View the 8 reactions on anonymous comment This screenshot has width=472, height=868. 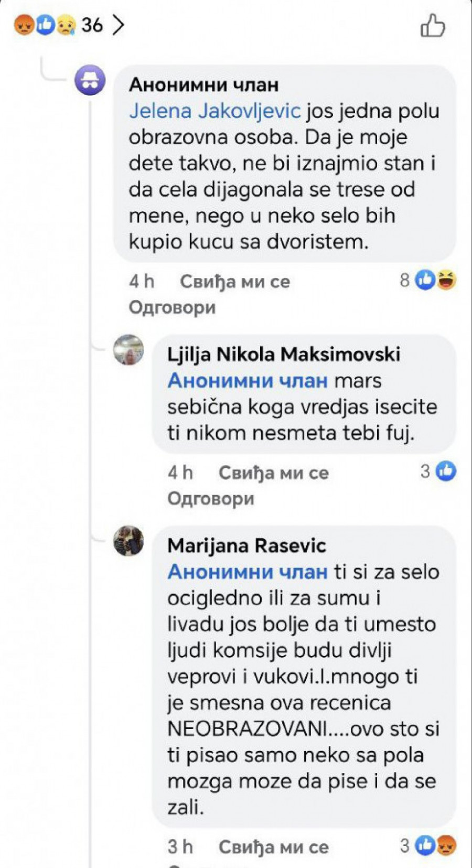click(428, 280)
